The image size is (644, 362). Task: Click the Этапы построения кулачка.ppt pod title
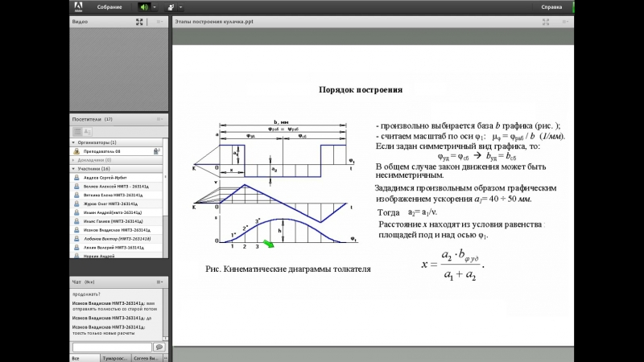pos(214,22)
